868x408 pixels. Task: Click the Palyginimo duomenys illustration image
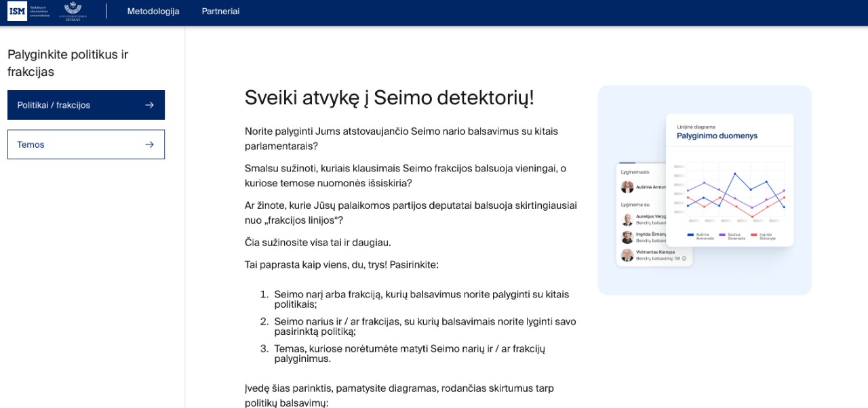click(x=705, y=190)
